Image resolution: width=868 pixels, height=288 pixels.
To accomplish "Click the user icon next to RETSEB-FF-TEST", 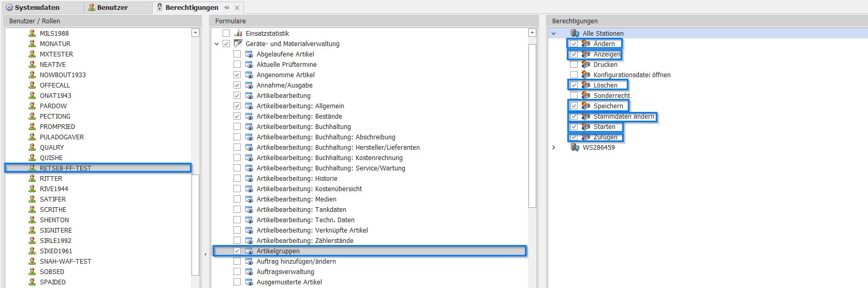I will coord(32,168).
